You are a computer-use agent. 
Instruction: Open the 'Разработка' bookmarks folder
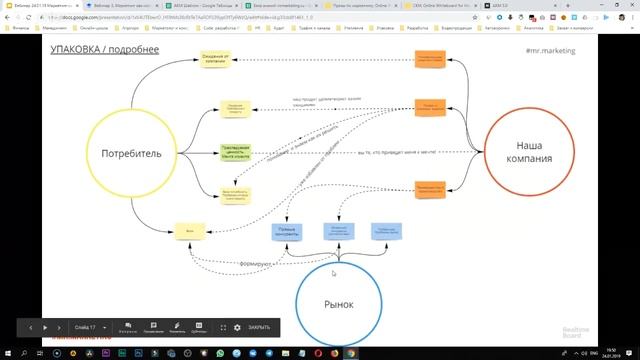[414, 28]
